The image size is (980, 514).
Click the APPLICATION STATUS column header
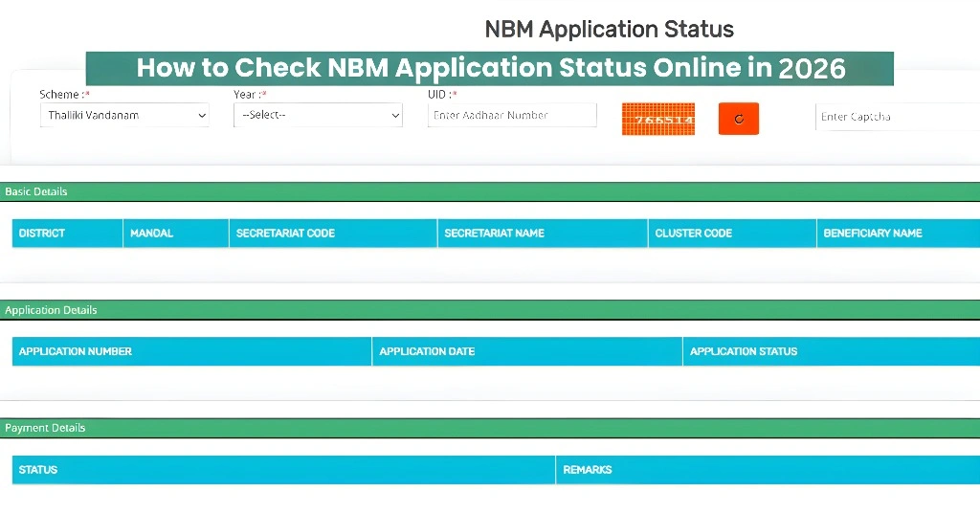(832, 351)
